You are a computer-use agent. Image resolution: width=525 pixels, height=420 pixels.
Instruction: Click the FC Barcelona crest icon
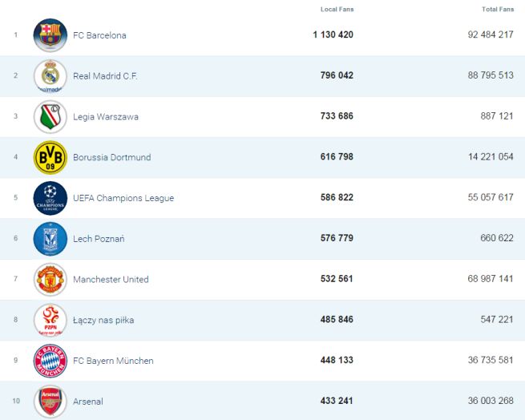[50, 35]
